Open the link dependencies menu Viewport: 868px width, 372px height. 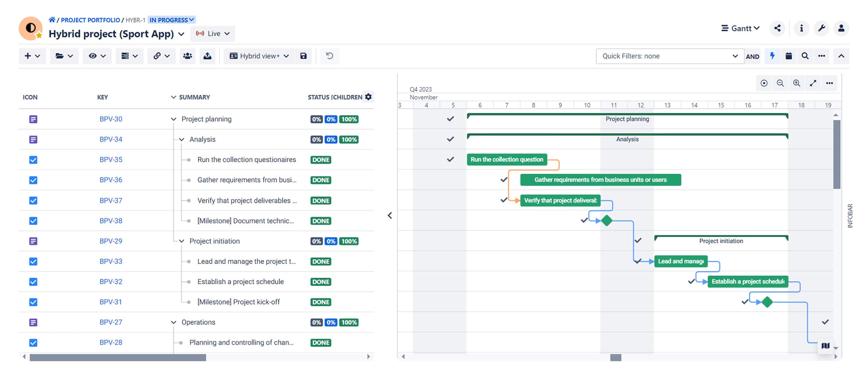(161, 56)
